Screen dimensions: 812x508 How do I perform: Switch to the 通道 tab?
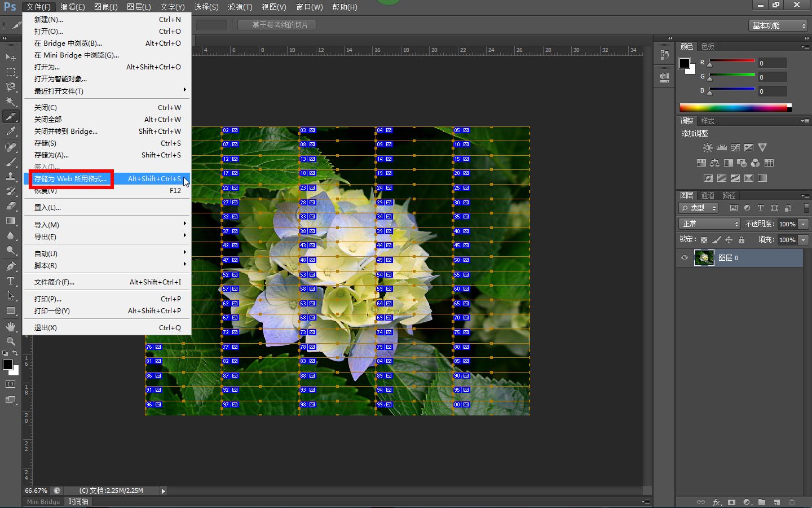tap(708, 195)
